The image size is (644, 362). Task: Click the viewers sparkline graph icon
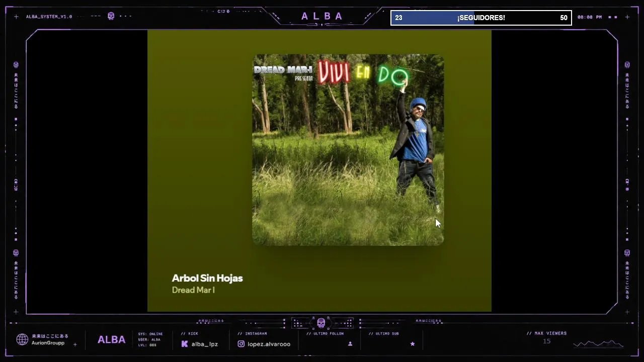(598, 344)
